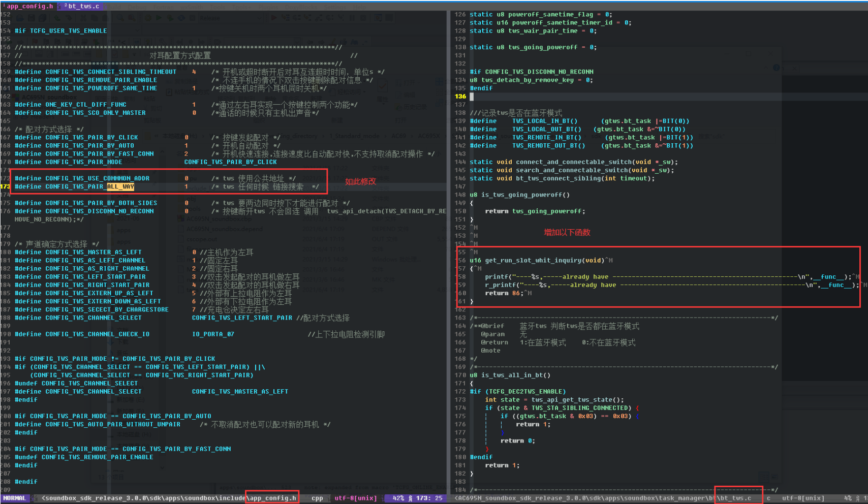Click CONFIG_TWS_MASTER_AS_LEFT define on line 180
This screenshot has height=504, width=868.
click(x=94, y=253)
